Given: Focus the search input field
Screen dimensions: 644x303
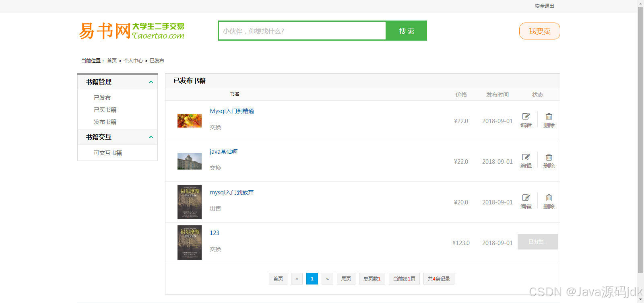Looking at the screenshot, I should tap(302, 31).
